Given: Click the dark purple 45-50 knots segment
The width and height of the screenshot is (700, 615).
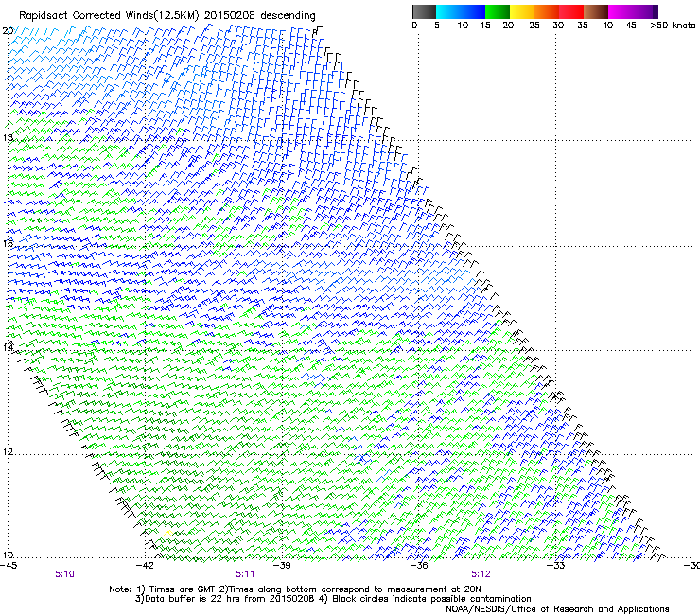Looking at the screenshot, I should [x=645, y=11].
